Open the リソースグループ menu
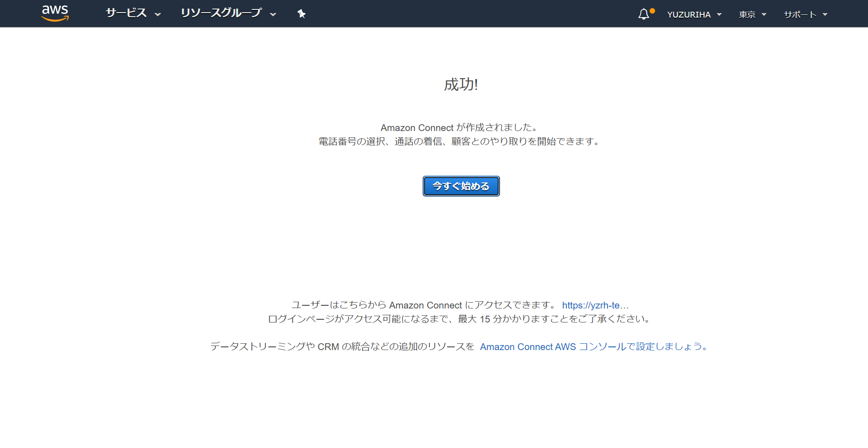 click(x=222, y=14)
